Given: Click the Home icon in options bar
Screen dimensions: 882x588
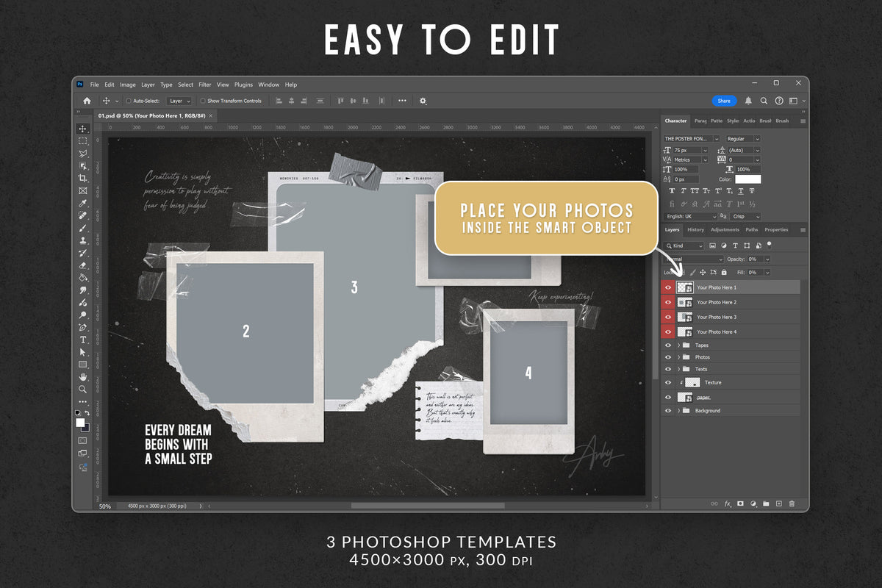Looking at the screenshot, I should tap(87, 101).
